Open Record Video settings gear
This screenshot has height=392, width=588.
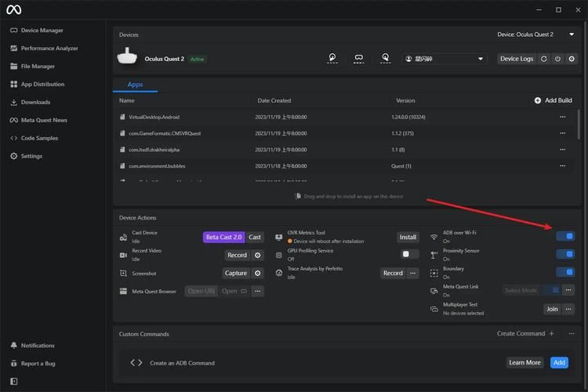click(259, 255)
